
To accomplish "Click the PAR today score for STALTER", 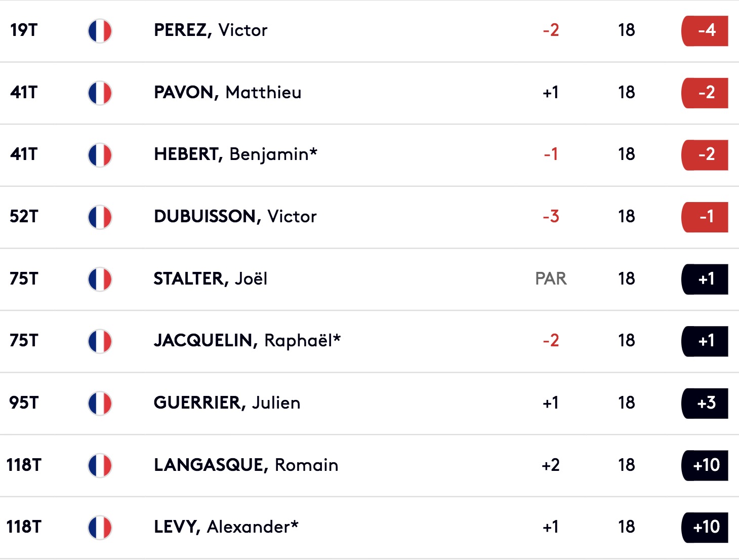I will (x=551, y=278).
